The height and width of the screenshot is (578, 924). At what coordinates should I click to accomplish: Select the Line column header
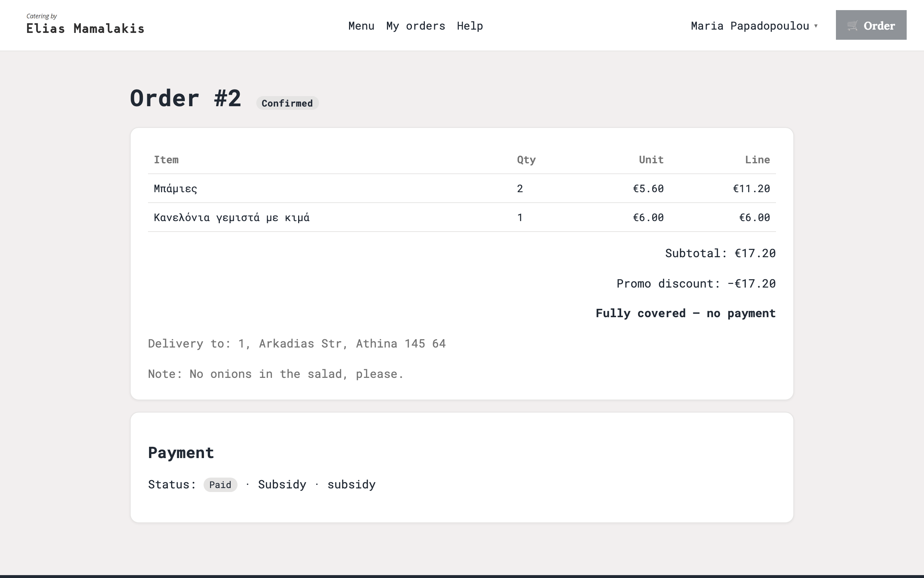pyautogui.click(x=757, y=160)
